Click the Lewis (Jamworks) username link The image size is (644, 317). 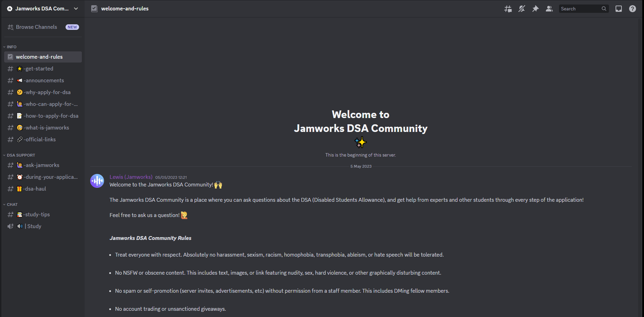click(x=131, y=177)
